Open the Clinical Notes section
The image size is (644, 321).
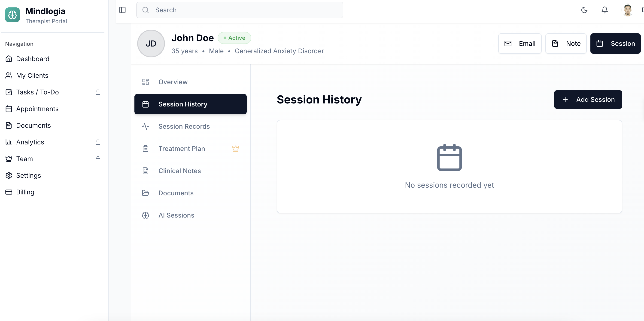(179, 171)
